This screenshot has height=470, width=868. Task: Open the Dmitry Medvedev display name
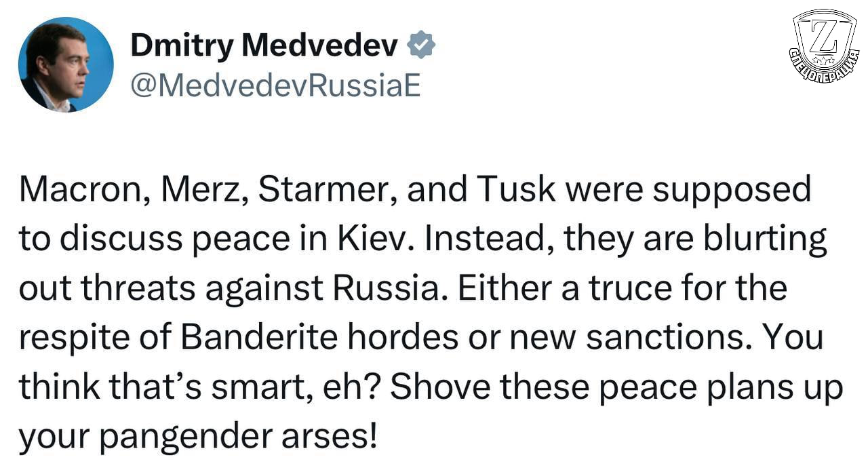click(264, 45)
